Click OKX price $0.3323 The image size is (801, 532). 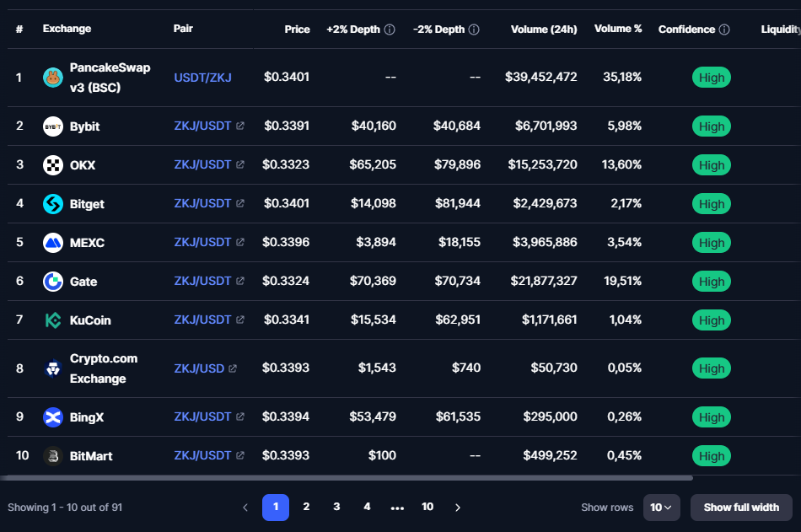(286, 164)
